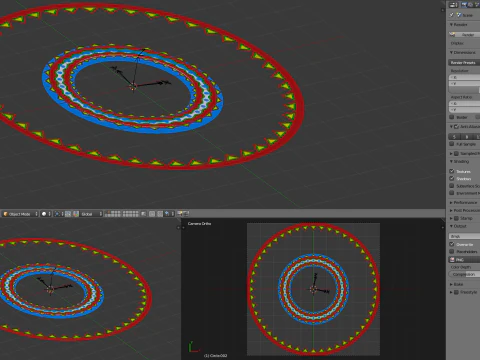Viewport: 480px width, 360px height.
Task: Click the resolution Y field
Action: click(x=465, y=83)
